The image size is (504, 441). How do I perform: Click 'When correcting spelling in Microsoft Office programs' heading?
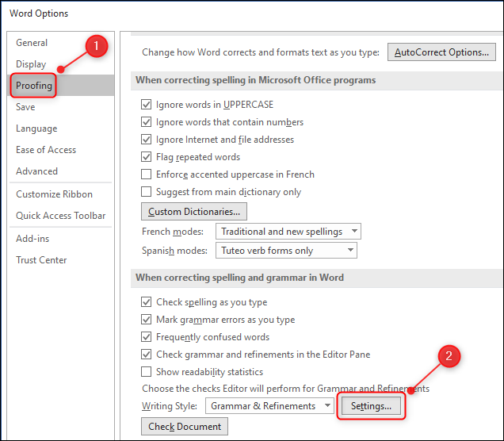pyautogui.click(x=255, y=80)
